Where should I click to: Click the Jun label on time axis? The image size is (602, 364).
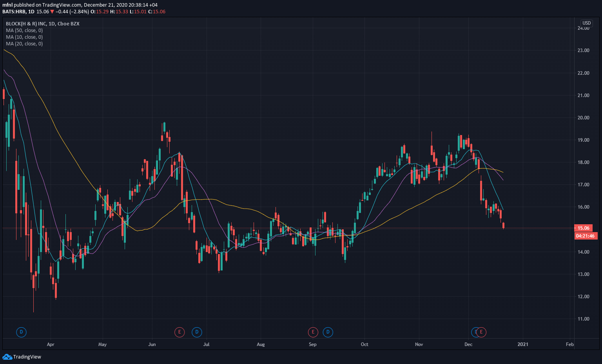(152, 344)
